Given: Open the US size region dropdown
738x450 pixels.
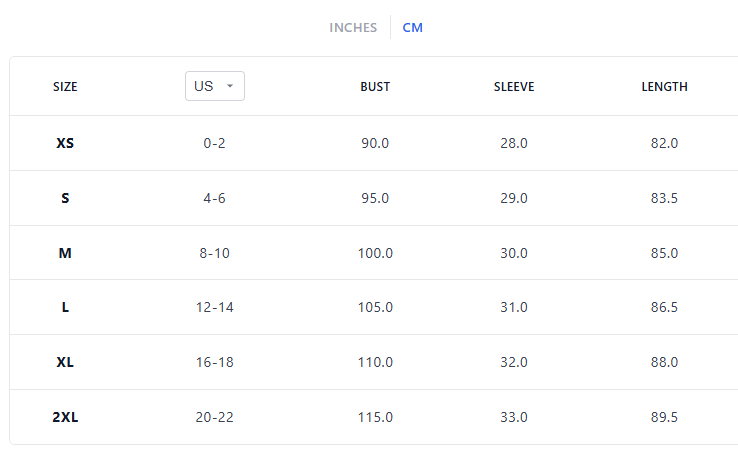Looking at the screenshot, I should (214, 86).
